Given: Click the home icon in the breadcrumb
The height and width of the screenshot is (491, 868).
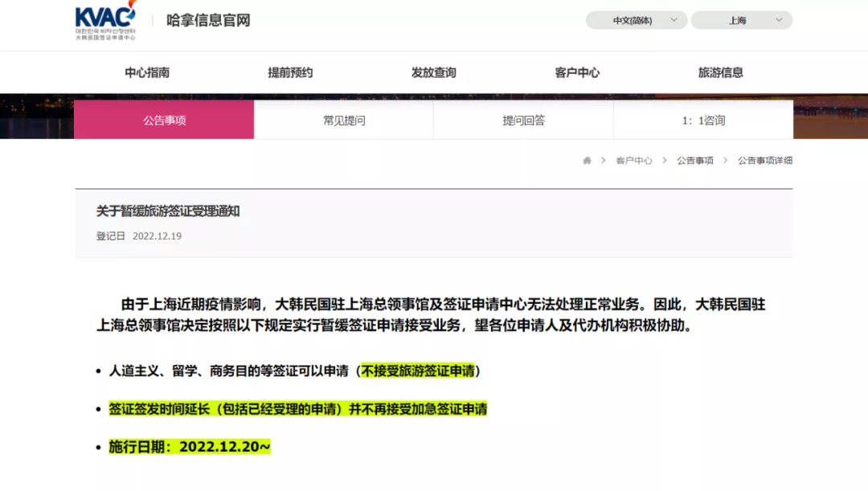Looking at the screenshot, I should coord(587,160).
